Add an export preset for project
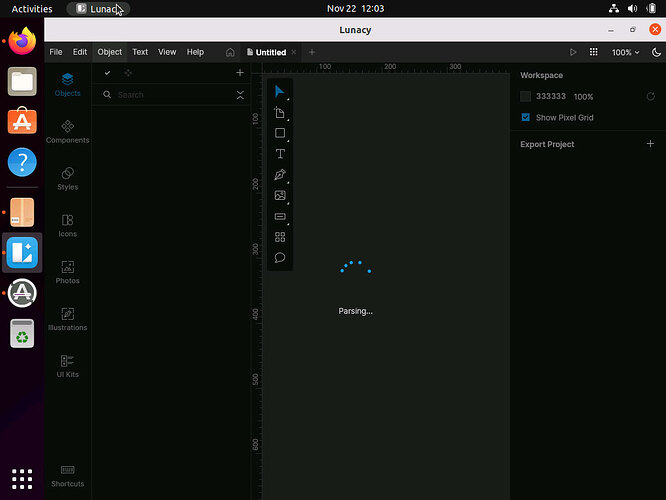666x500 pixels. [x=650, y=144]
